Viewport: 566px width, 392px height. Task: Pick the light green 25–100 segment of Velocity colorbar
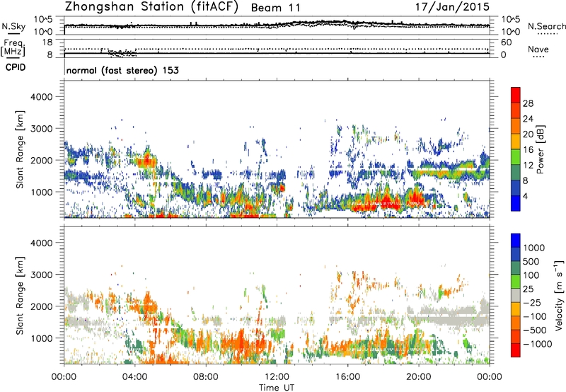(x=516, y=282)
